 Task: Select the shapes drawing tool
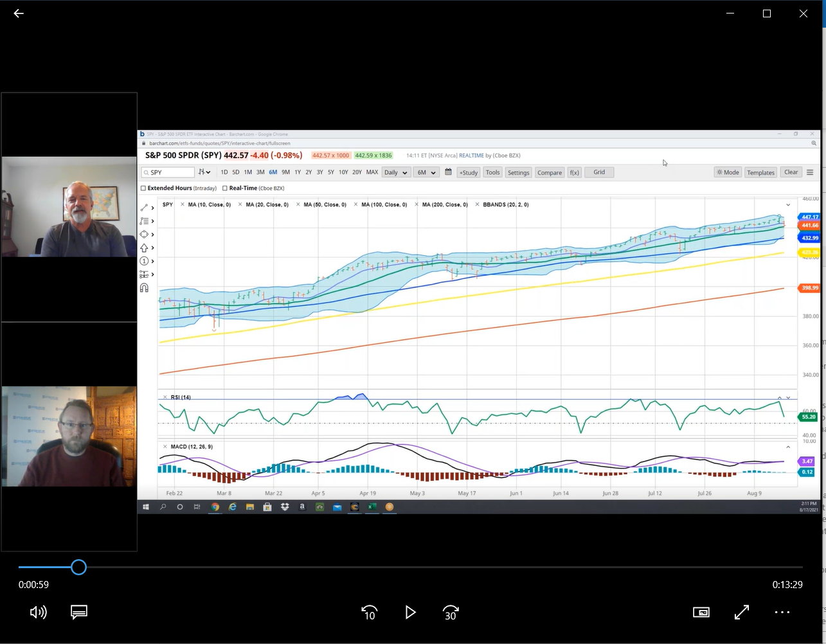pyautogui.click(x=144, y=235)
